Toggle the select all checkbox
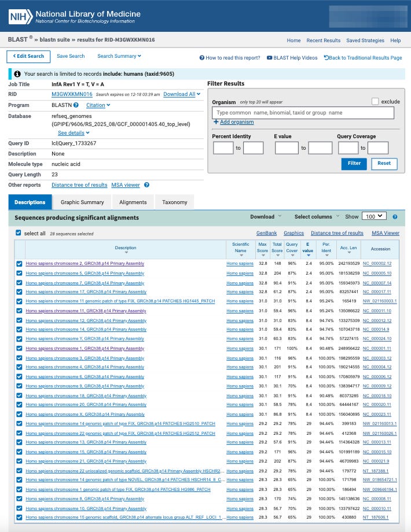This screenshot has width=411, height=532. tap(19, 232)
